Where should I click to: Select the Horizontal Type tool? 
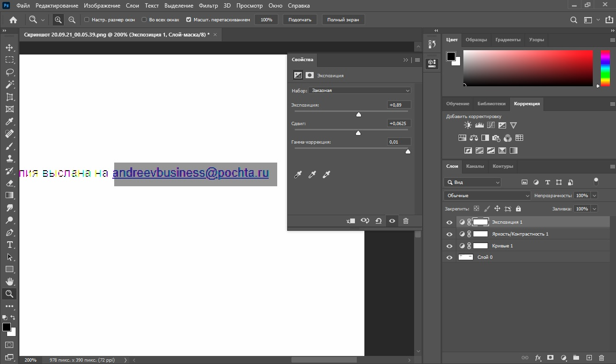pyautogui.click(x=9, y=245)
